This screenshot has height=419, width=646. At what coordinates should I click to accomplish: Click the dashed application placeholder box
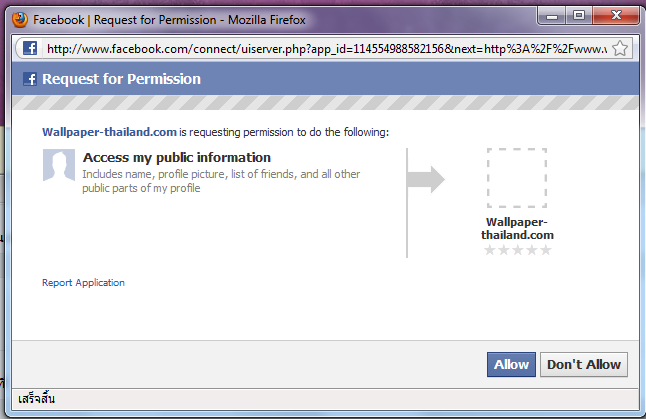(x=517, y=178)
